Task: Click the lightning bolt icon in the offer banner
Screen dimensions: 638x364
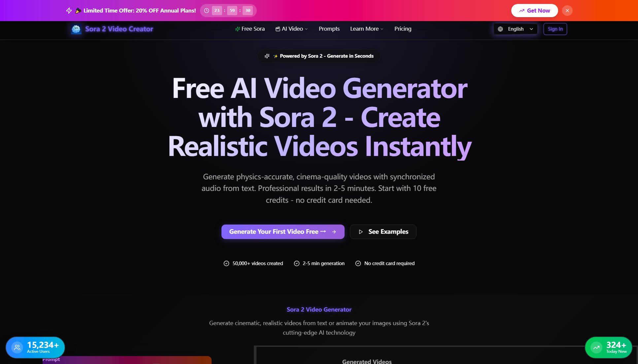Action: 68,10
